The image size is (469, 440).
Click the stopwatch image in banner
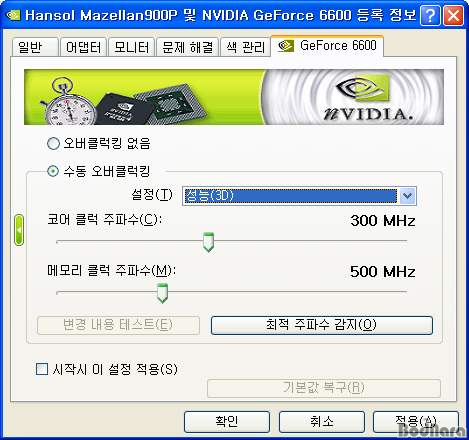point(67,101)
